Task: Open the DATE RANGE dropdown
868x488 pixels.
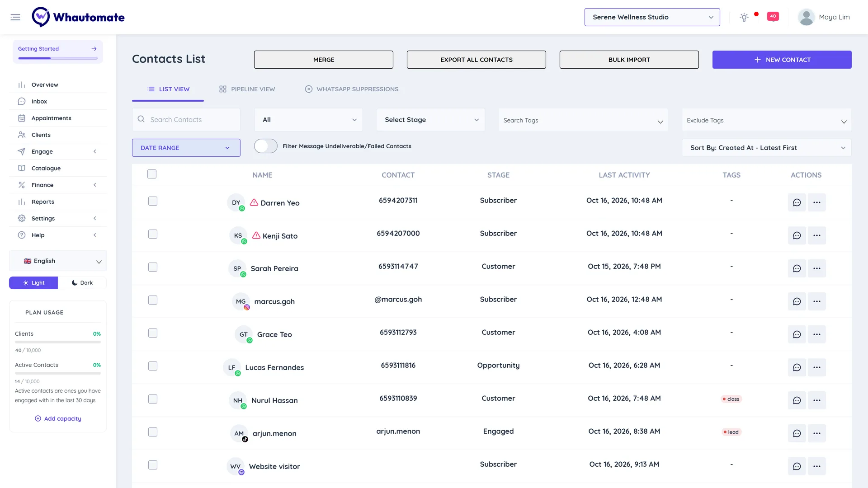Action: pos(186,148)
